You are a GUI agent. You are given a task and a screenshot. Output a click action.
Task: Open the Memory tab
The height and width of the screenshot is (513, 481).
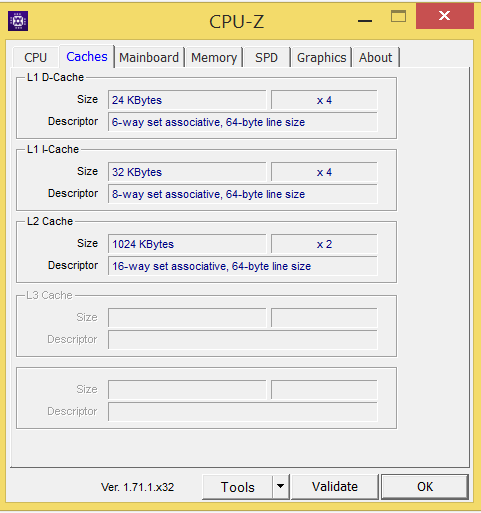[x=214, y=58]
